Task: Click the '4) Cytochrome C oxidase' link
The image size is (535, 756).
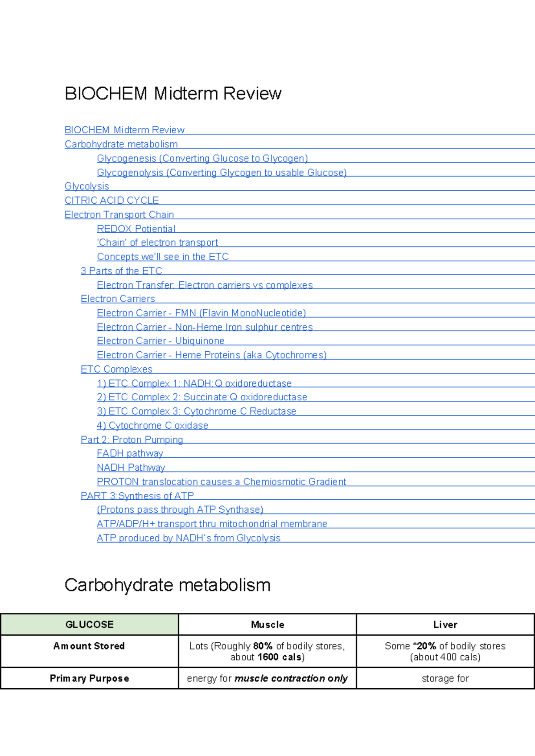Action: pyautogui.click(x=152, y=425)
